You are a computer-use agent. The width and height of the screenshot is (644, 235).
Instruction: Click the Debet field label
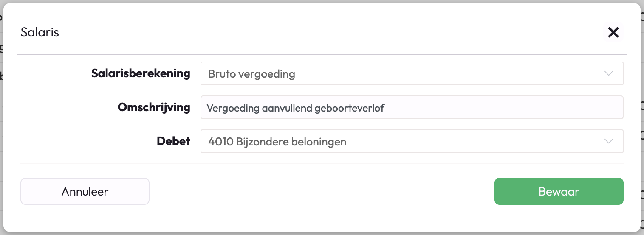[173, 141]
